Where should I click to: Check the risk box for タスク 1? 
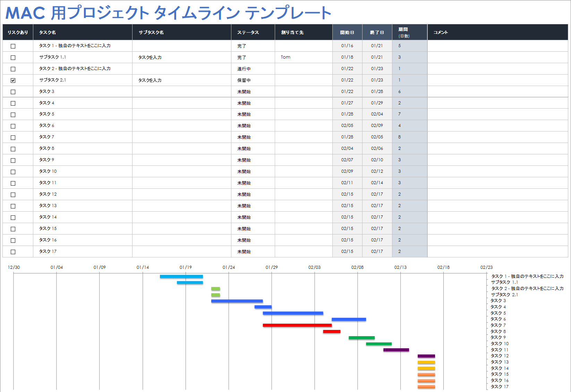coord(13,46)
